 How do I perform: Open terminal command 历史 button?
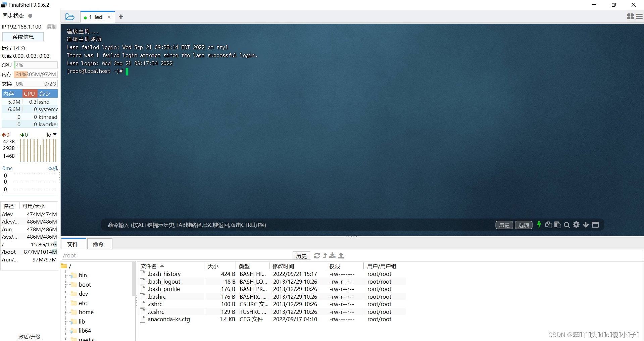[504, 225]
